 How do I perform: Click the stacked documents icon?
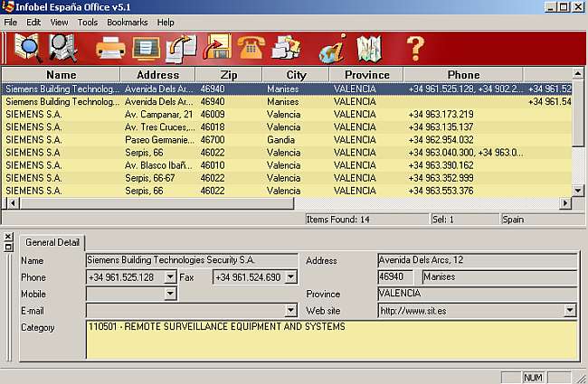coord(287,48)
